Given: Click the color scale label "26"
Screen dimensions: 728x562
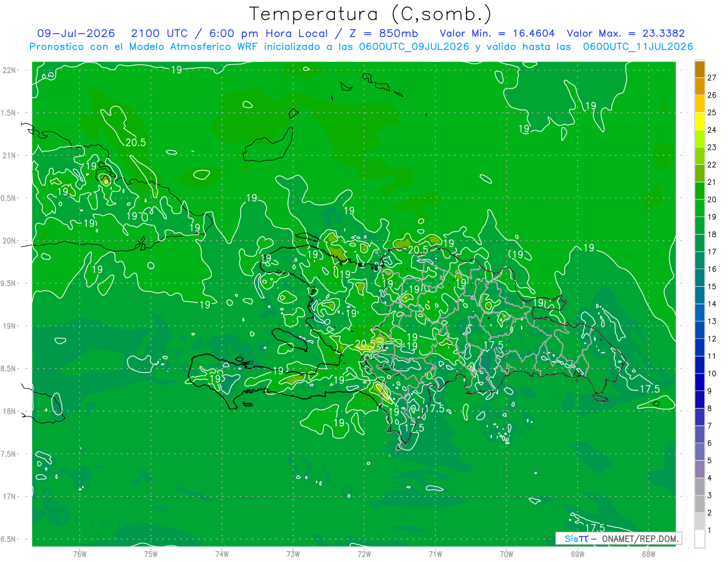Looking at the screenshot, I should click(x=712, y=95).
